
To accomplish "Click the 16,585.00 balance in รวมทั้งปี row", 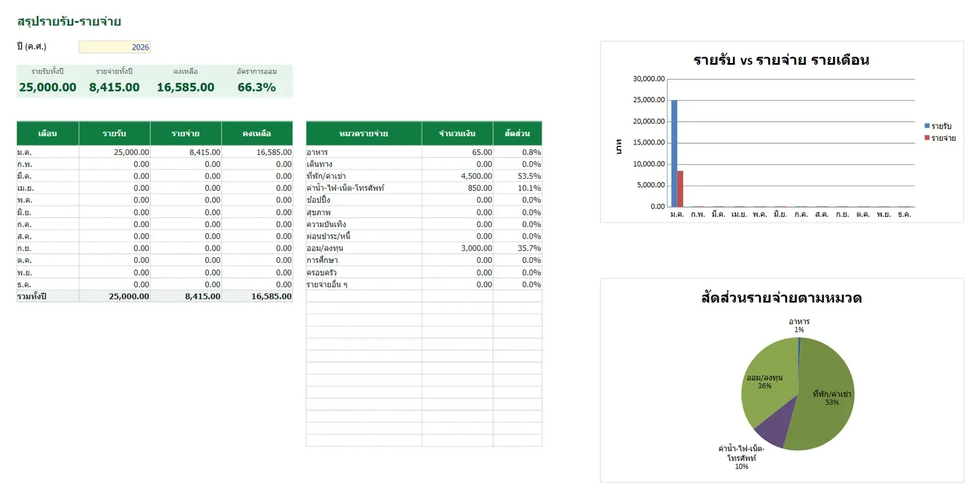I will click(x=257, y=296).
